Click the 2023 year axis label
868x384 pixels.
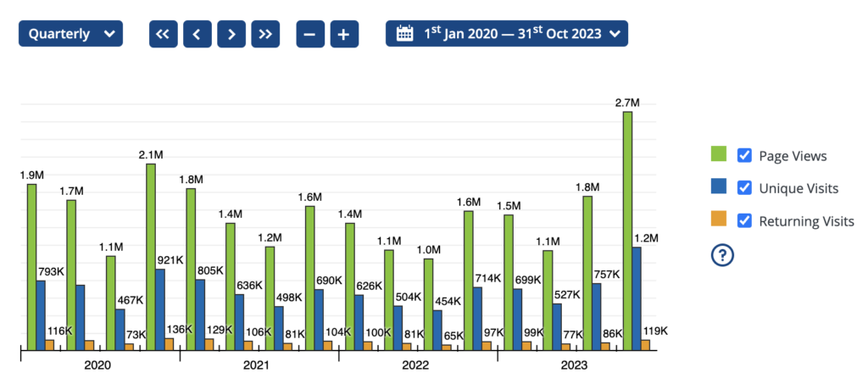tap(574, 365)
